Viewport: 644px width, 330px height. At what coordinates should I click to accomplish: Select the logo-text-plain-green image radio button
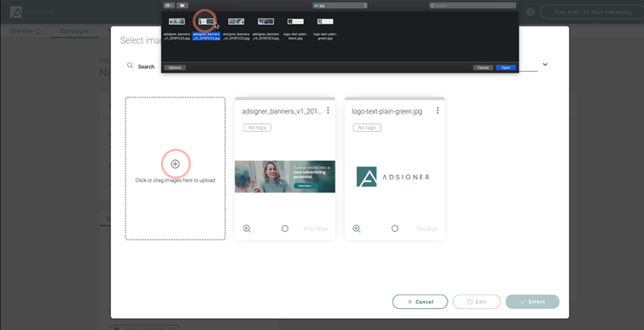pos(394,229)
